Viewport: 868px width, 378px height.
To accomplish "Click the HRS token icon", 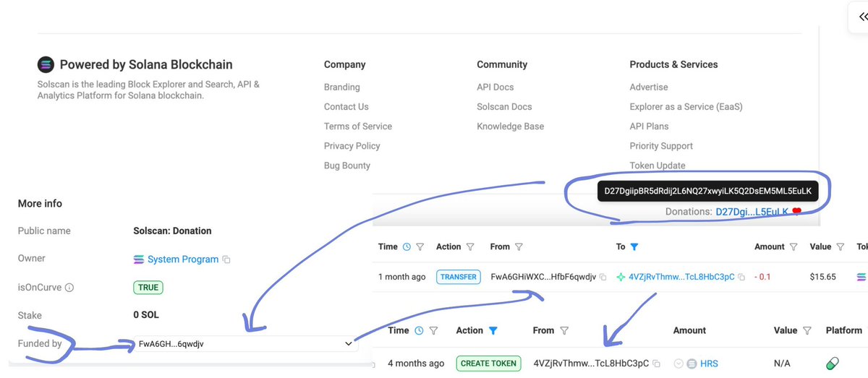I will [x=692, y=364].
